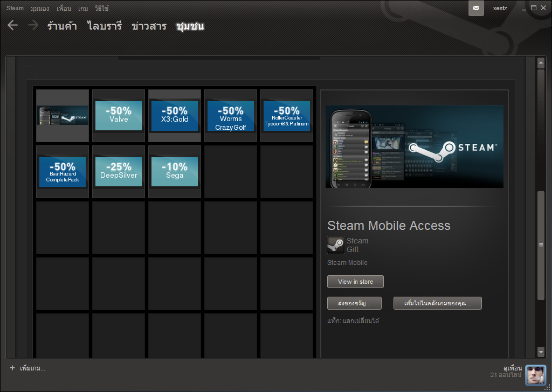Open the Steam menu
This screenshot has height=392, width=552.
click(15, 8)
